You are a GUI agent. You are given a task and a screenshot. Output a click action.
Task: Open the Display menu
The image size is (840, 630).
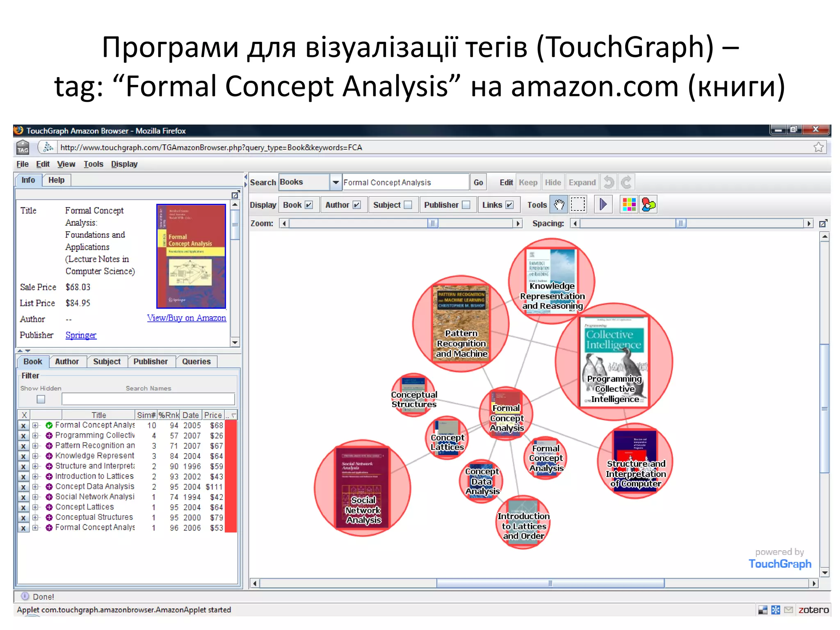click(x=124, y=164)
